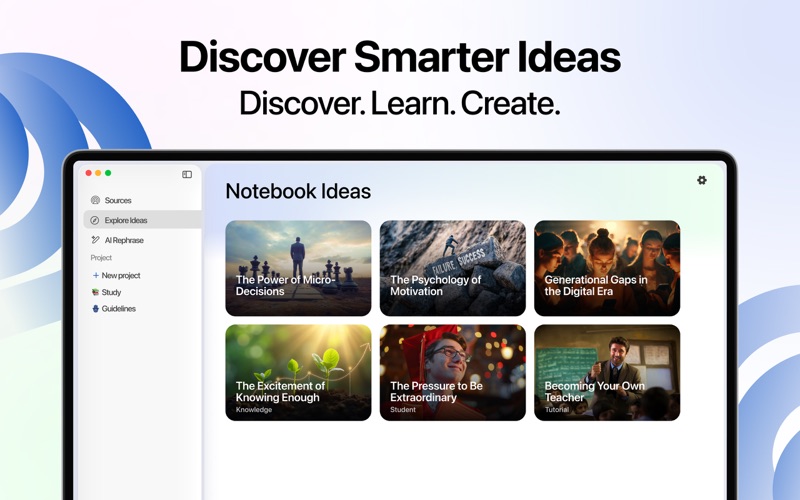800x500 pixels.
Task: Open The Pressure to Be Extraordinary card
Action: click(x=453, y=372)
